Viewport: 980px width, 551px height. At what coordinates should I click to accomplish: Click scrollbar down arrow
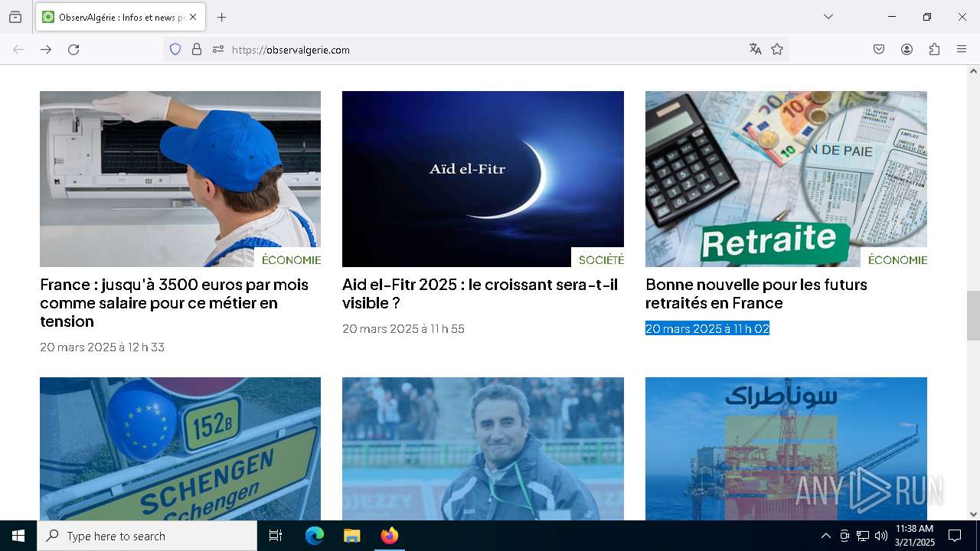(x=973, y=514)
